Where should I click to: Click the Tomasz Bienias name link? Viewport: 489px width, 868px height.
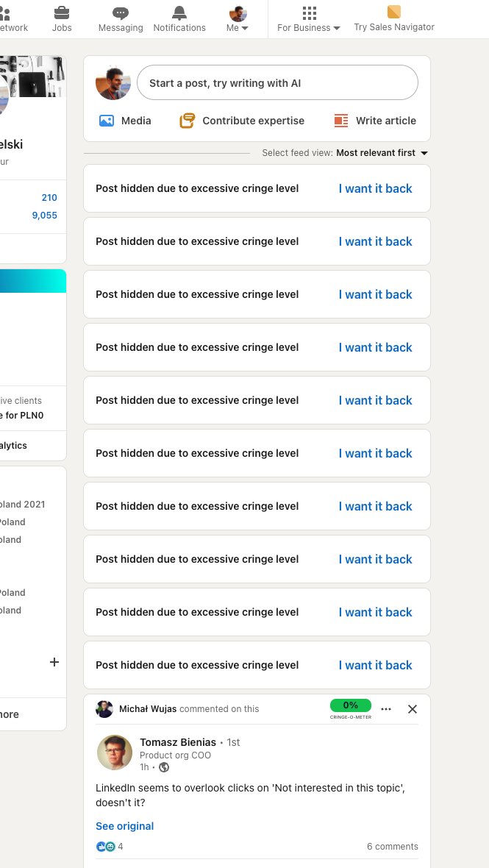coord(178,742)
